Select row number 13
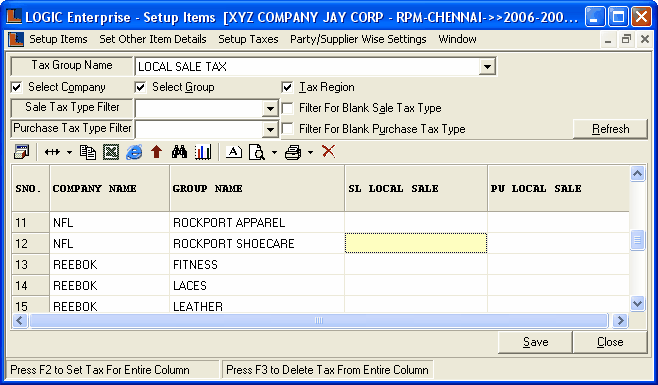The height and width of the screenshot is (385, 658). (30, 265)
